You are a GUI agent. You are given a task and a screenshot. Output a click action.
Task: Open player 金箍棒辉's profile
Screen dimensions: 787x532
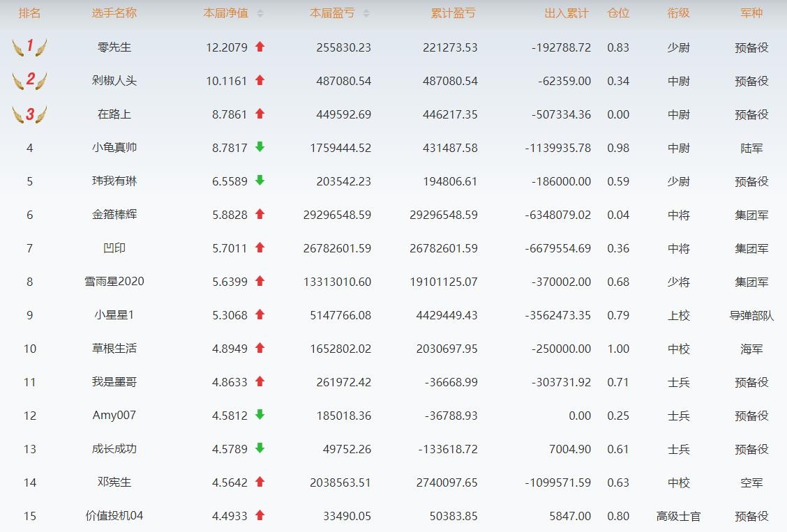coord(114,215)
